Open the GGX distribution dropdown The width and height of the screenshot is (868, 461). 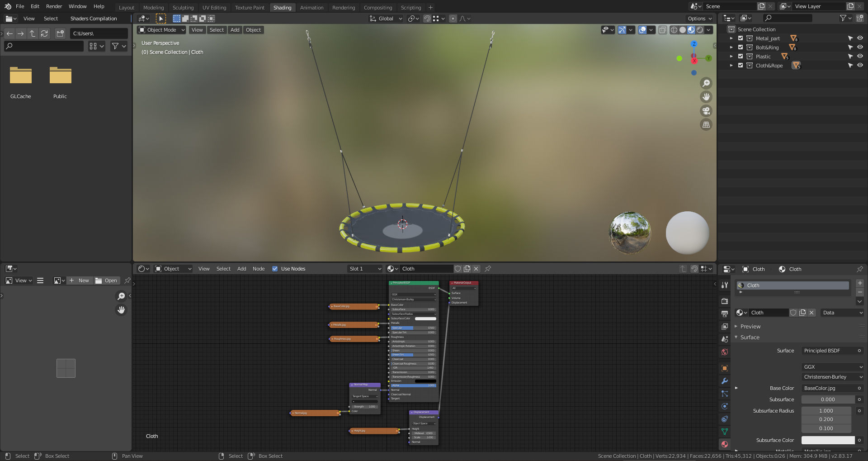[833, 367]
